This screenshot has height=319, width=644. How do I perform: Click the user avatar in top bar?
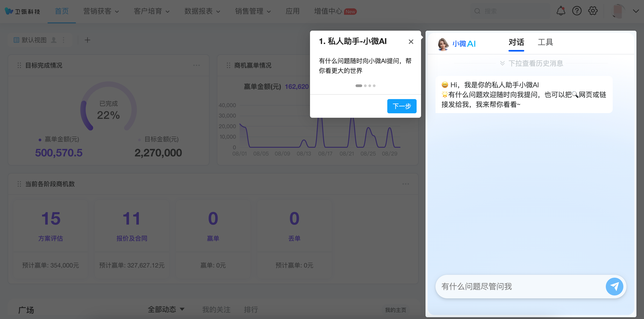[618, 11]
